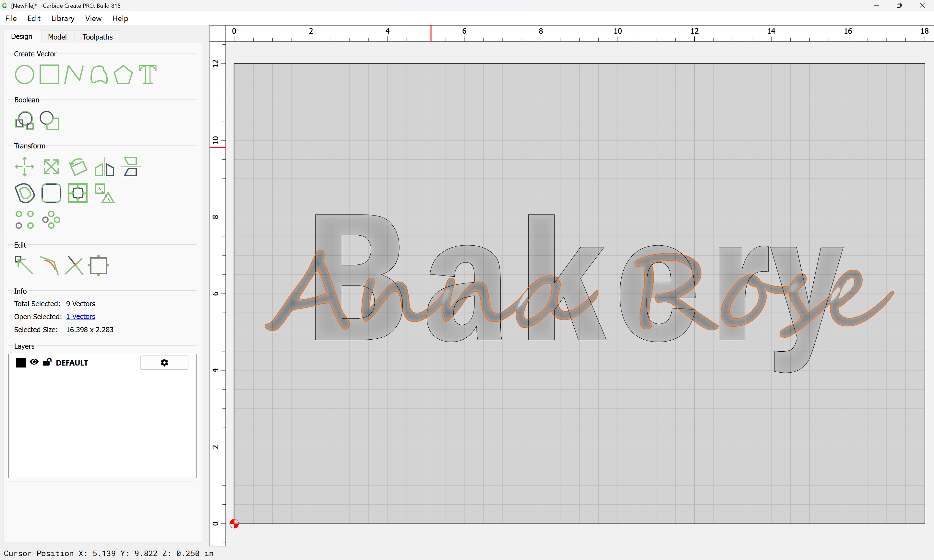Click the '1 Vectors' open selected link
Screen dimensions: 934x560
pyautogui.click(x=81, y=317)
